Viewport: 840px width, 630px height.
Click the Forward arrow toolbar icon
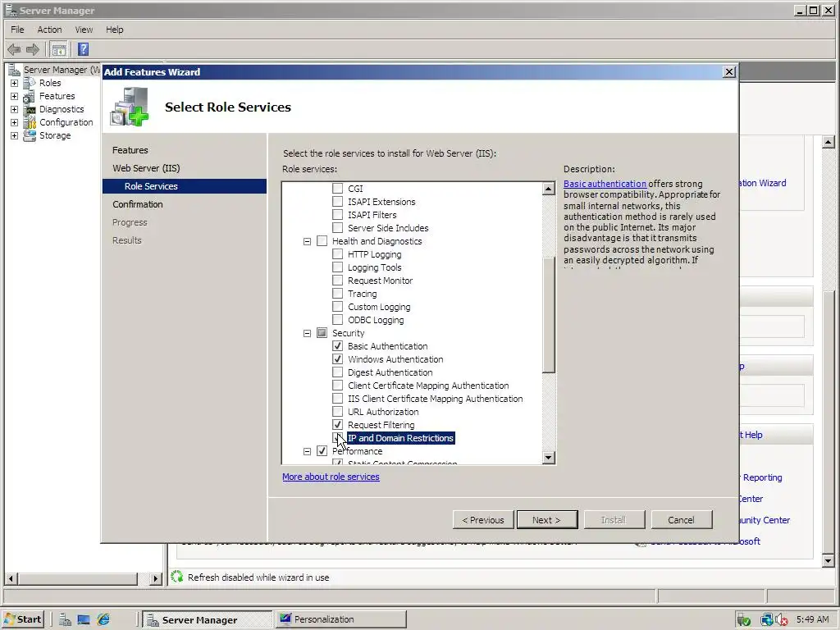tap(33, 50)
